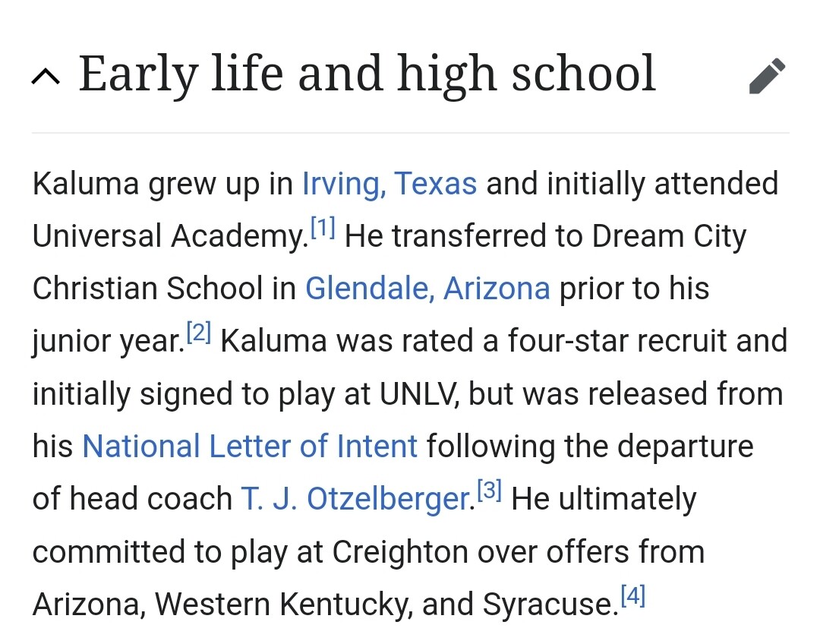Click the word Syracuse in the last line
820x644 pixels.
[x=547, y=605]
